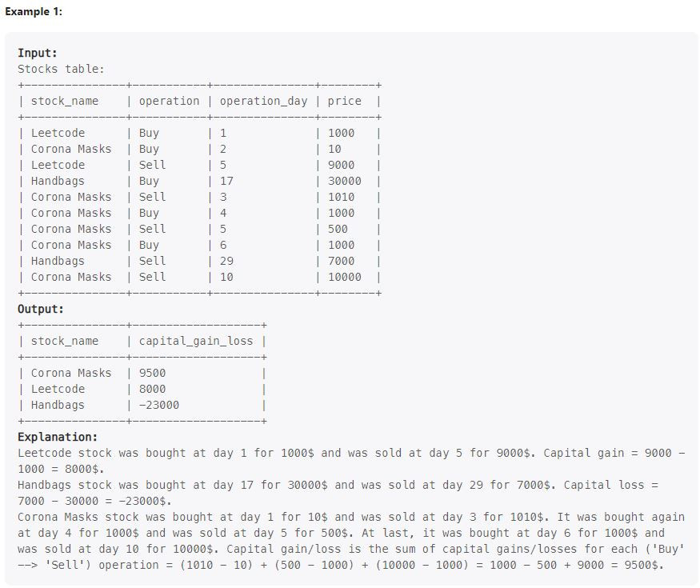
Task: Click the price value 1010 in the input table
Action: click(341, 198)
